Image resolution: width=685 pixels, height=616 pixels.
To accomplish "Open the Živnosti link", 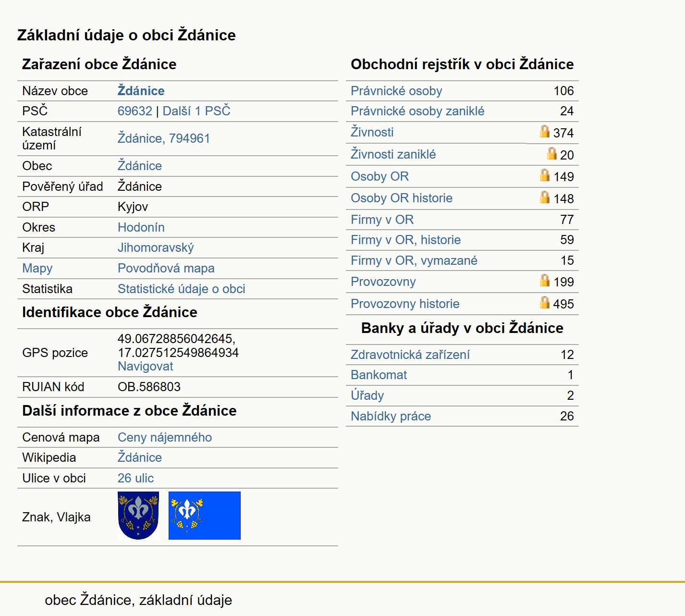I will 372,132.
